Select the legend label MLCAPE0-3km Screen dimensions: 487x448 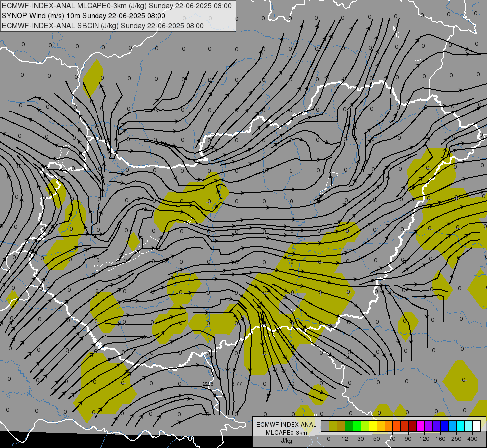click(x=287, y=433)
